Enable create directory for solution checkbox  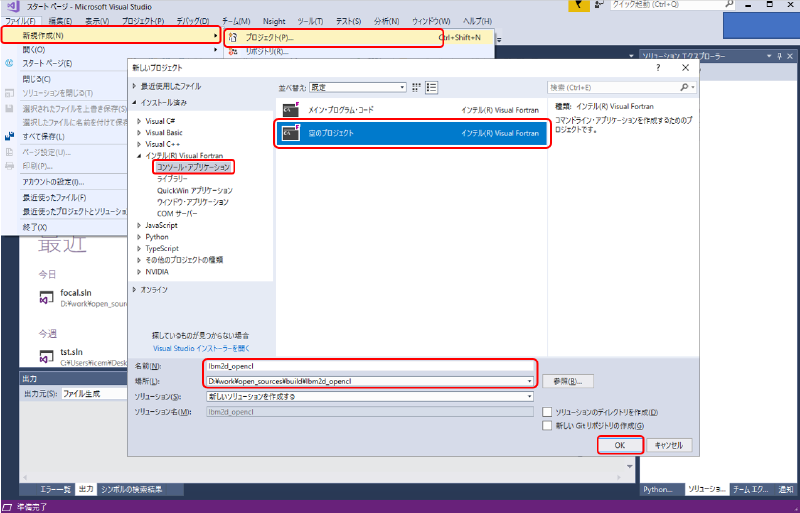547,411
